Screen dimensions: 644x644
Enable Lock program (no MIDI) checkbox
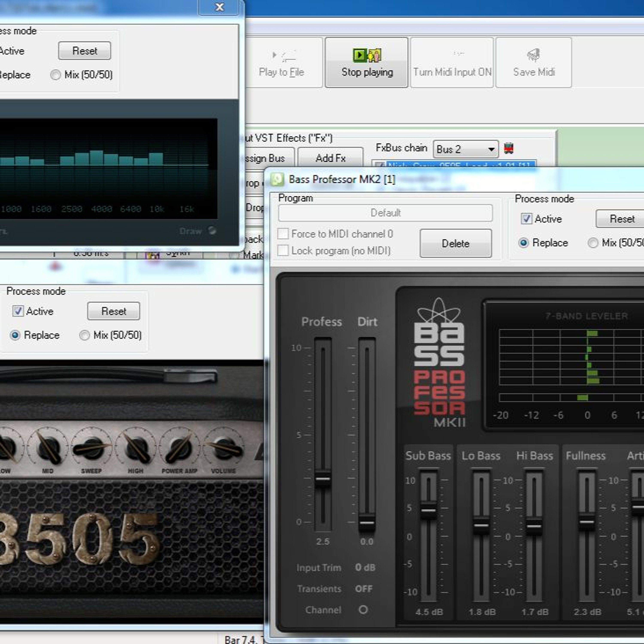283,250
